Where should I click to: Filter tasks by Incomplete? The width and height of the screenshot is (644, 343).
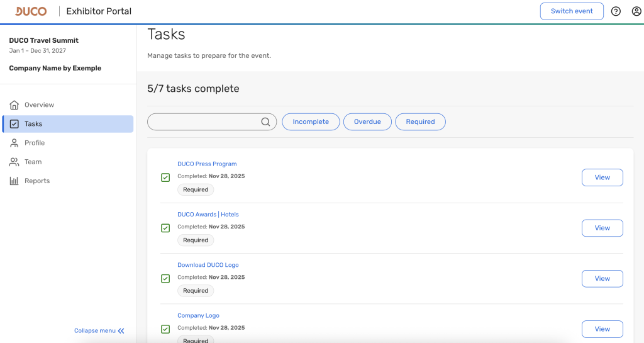311,122
